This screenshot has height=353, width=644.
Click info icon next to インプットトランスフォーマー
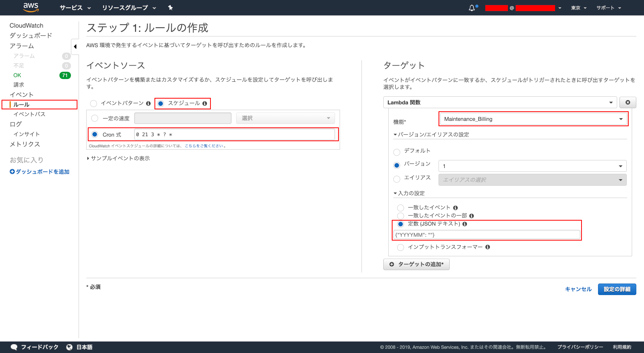[488, 247]
